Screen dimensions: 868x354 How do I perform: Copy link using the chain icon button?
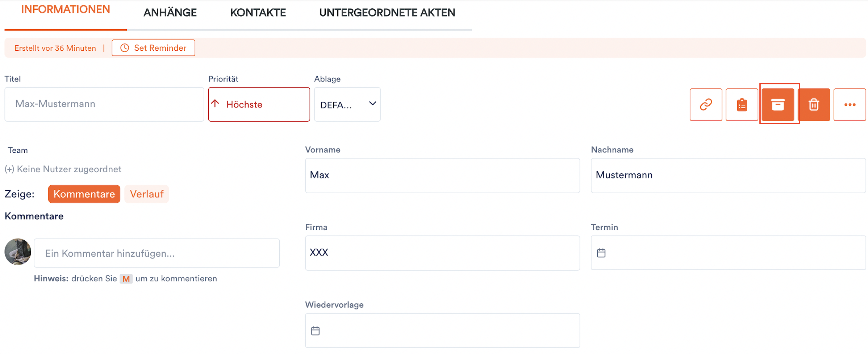[x=706, y=105]
